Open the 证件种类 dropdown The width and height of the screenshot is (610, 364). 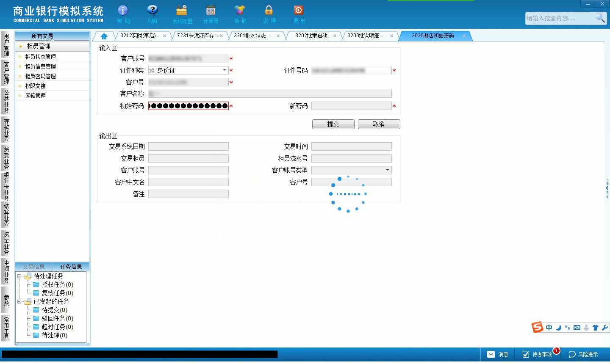point(225,70)
